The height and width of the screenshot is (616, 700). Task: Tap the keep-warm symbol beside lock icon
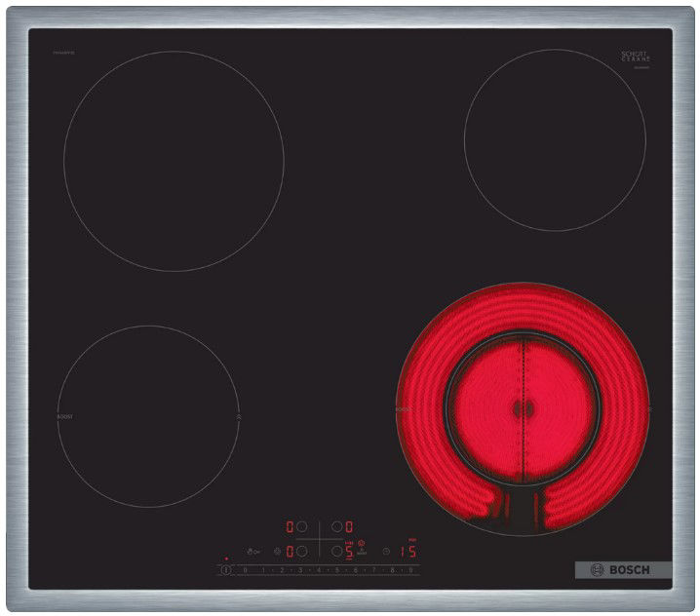click(x=278, y=551)
